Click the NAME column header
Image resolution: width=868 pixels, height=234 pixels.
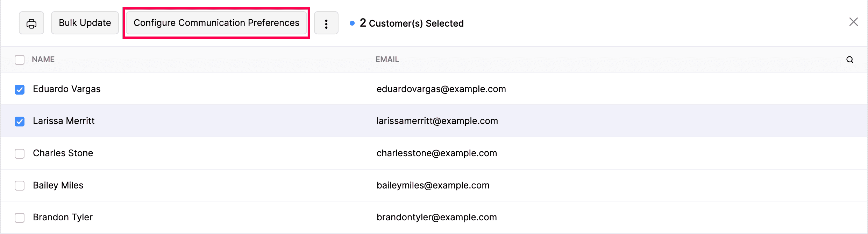pos(43,60)
